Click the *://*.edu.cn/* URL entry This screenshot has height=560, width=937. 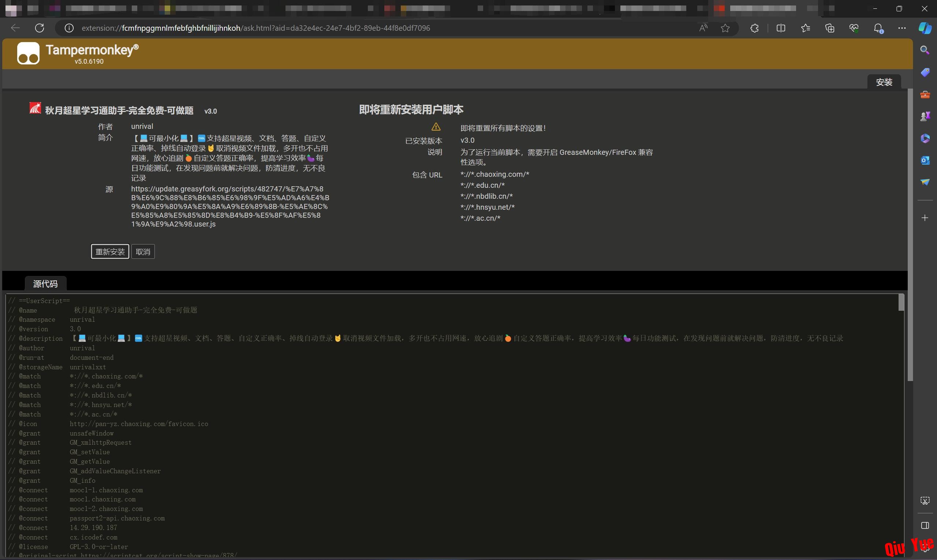[x=483, y=185]
